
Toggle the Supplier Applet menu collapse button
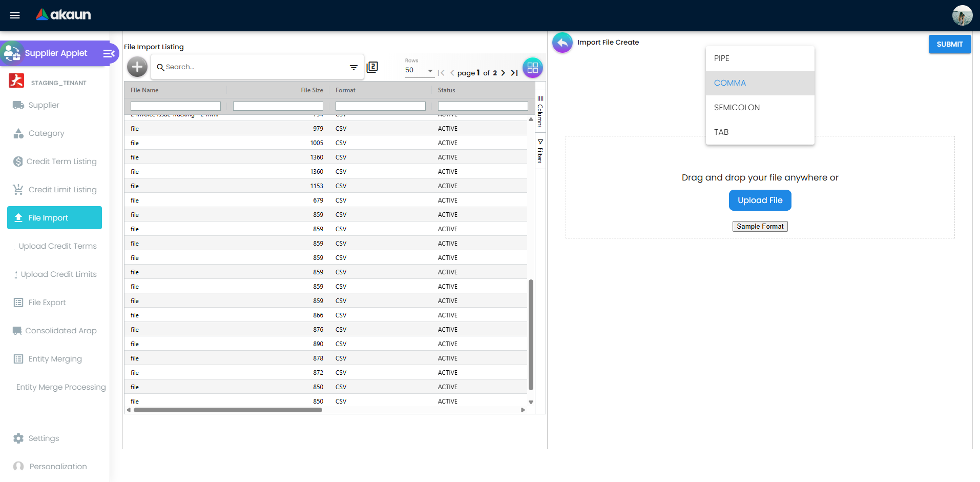coord(108,53)
